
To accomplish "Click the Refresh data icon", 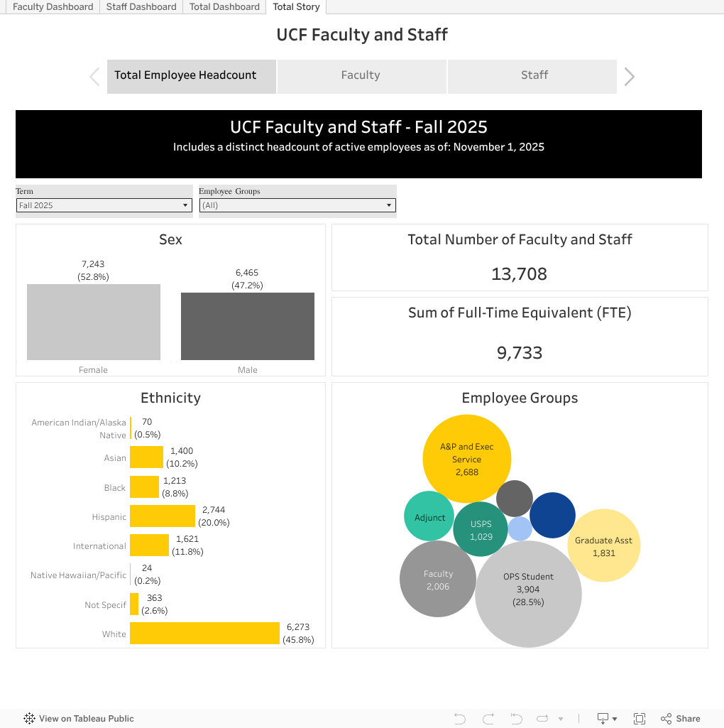I will [x=543, y=719].
